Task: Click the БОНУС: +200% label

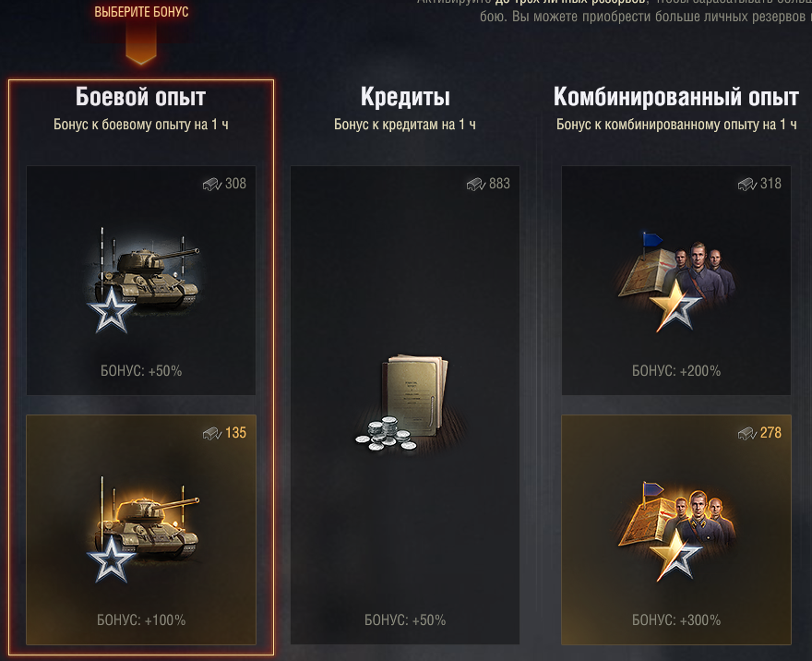Action: [676, 371]
